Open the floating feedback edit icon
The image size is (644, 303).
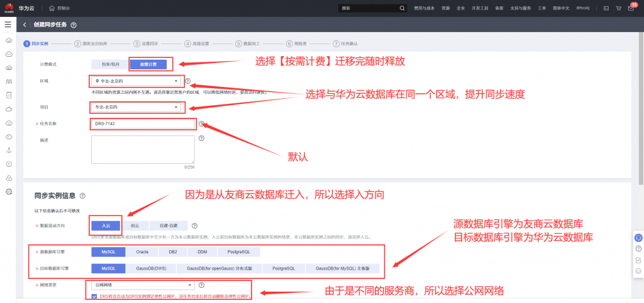(638, 260)
